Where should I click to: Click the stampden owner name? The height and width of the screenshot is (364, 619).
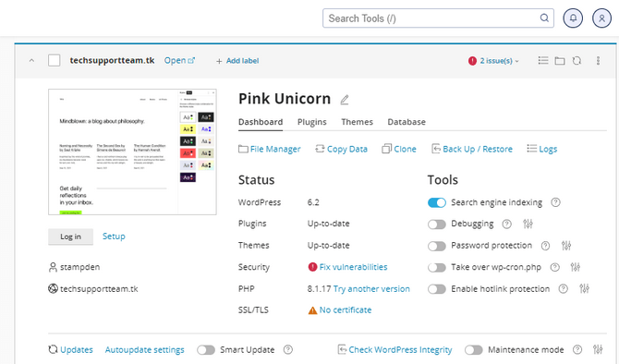click(79, 267)
